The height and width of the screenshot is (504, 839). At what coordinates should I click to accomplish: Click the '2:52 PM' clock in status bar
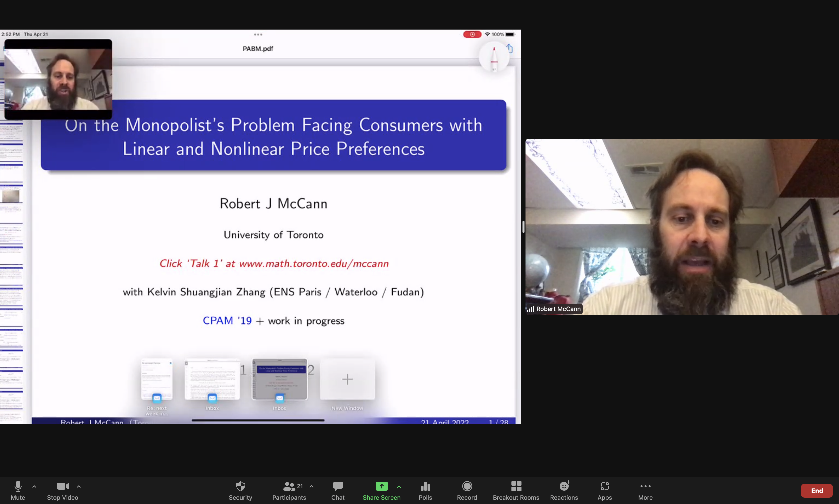(x=11, y=34)
